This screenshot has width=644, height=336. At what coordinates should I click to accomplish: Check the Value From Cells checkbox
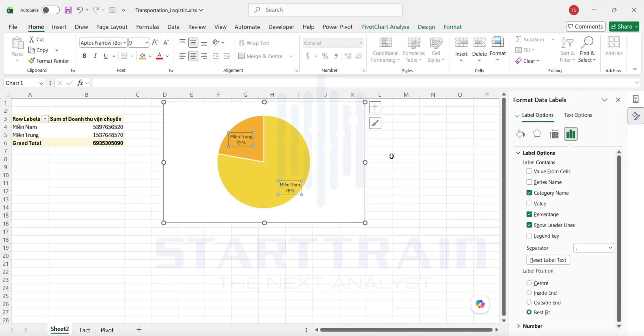529,171
